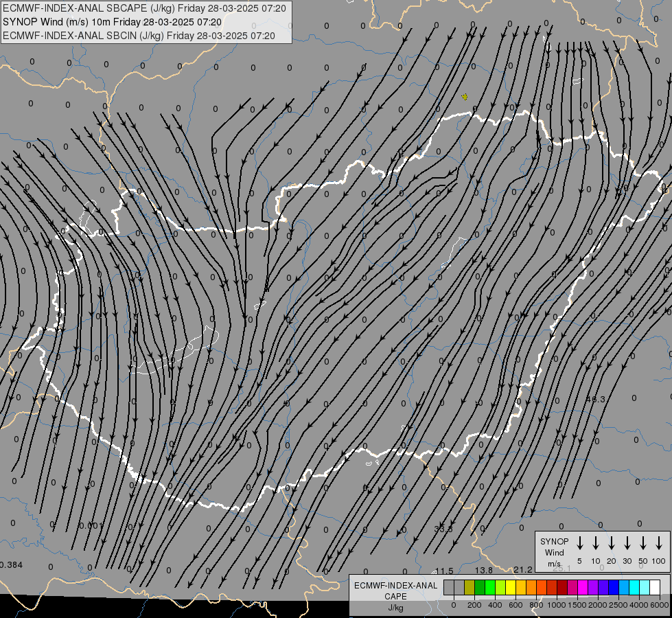Select the olive swatch in the CAPE legend
This screenshot has height=618, width=672.
[470, 587]
